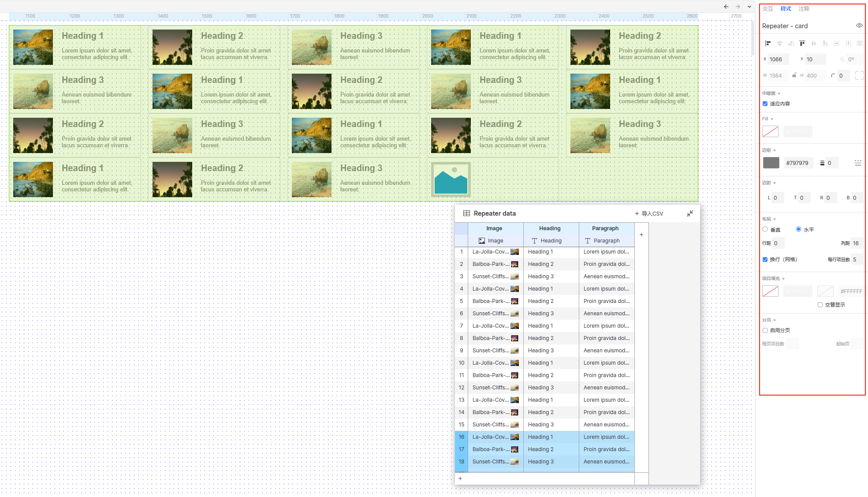Image resolution: width=868 pixels, height=497 pixels.
Task: Click the align top icon
Action: (x=802, y=43)
